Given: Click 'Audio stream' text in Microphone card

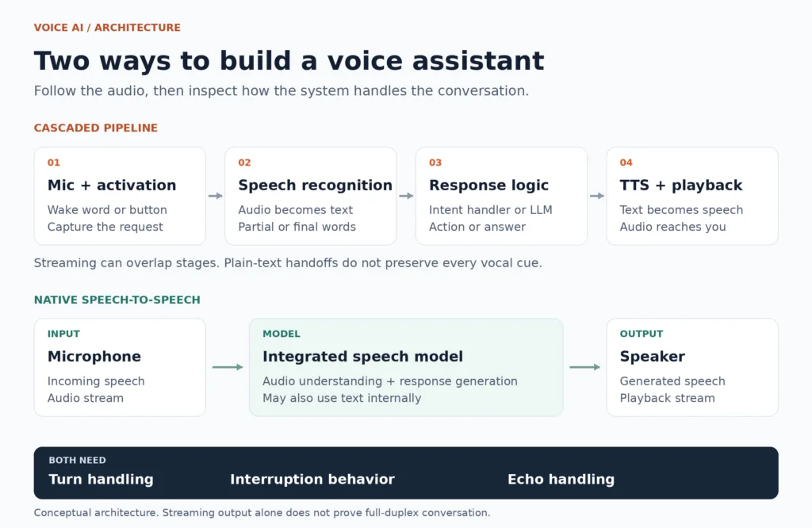Looking at the screenshot, I should pyautogui.click(x=86, y=398).
